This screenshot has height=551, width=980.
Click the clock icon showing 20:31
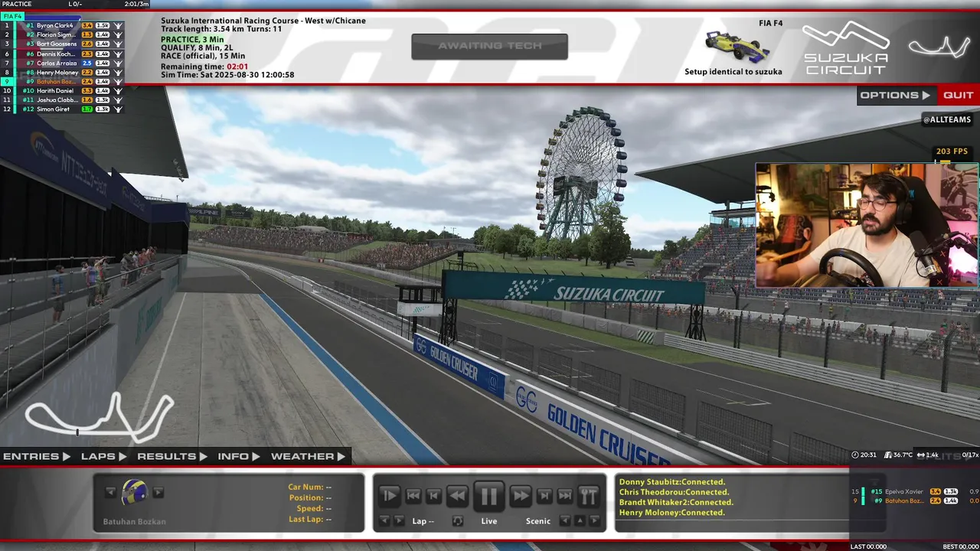click(854, 455)
